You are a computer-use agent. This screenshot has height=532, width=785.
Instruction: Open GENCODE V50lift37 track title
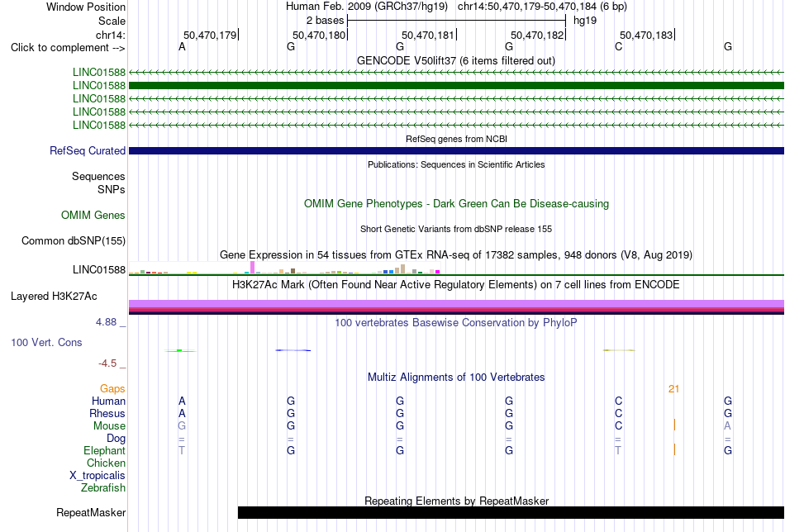[x=456, y=60]
